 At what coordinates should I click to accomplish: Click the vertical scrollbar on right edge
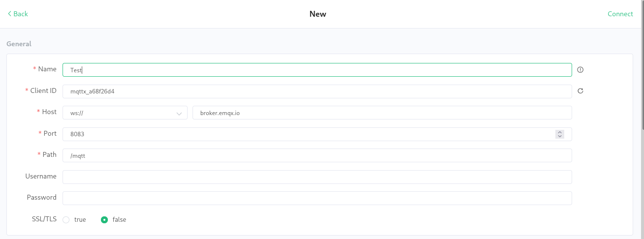(642, 64)
